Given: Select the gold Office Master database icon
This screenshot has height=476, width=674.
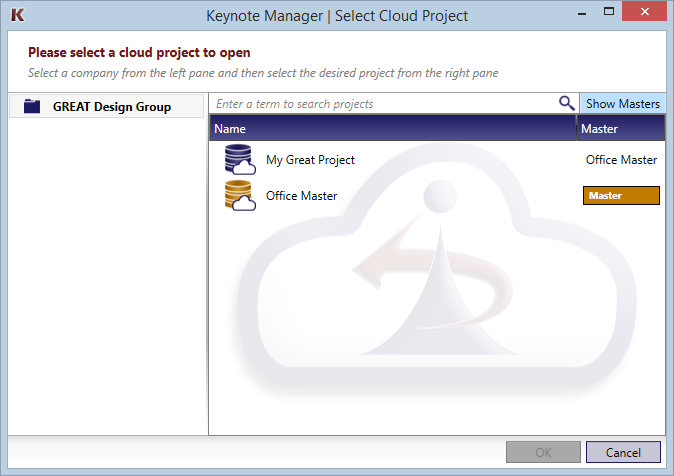Looking at the screenshot, I should pyautogui.click(x=240, y=196).
